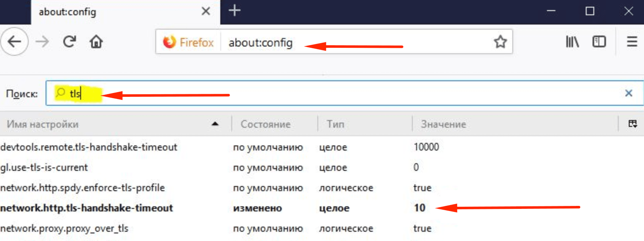The height and width of the screenshot is (241, 644).
Task: Sort by the Значение column header
Action: click(443, 124)
